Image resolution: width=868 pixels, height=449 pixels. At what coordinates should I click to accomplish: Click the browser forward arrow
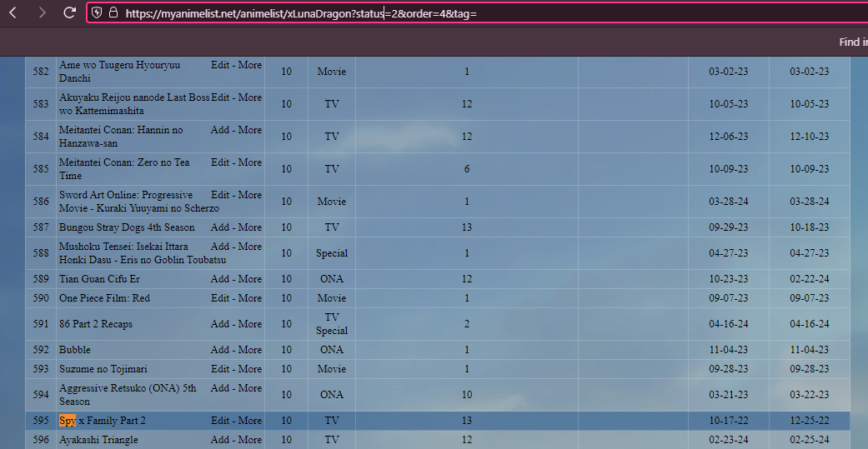click(x=42, y=12)
